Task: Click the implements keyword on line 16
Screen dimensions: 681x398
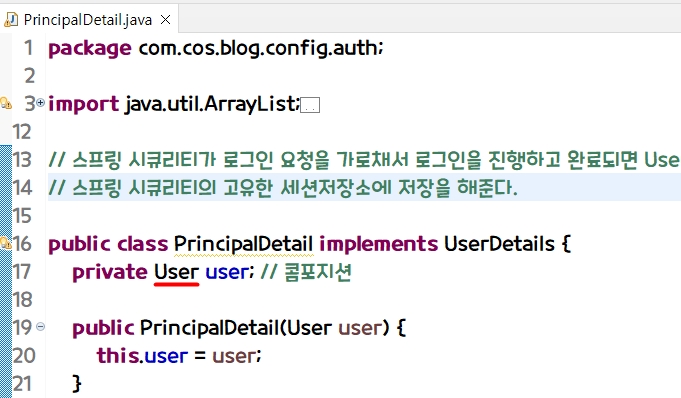Action: click(379, 244)
